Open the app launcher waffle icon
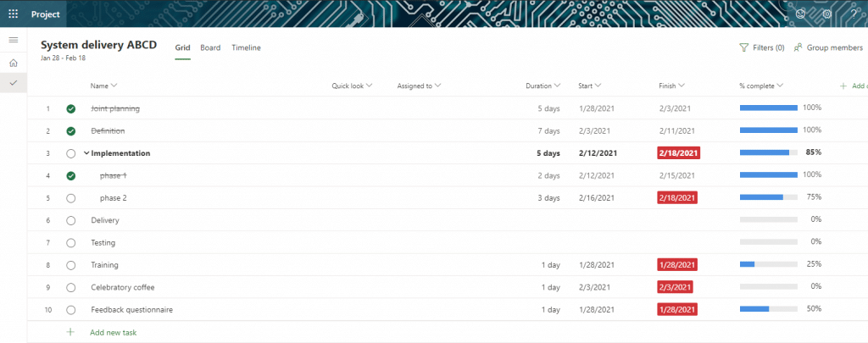The height and width of the screenshot is (343, 868). (x=13, y=14)
